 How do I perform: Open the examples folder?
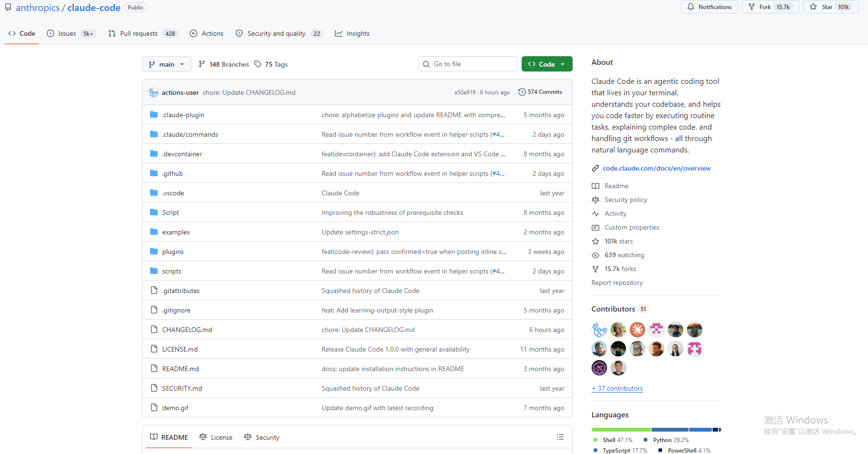pyautogui.click(x=176, y=232)
